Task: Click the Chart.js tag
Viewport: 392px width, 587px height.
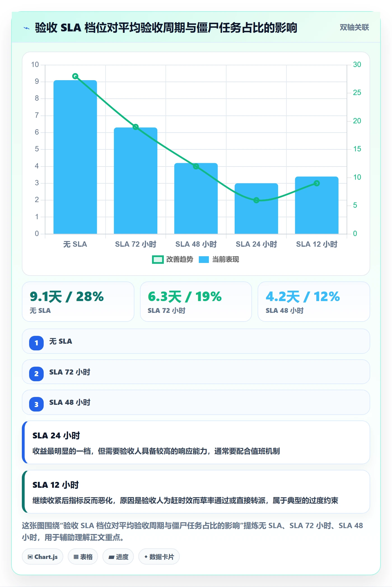Action: tap(43, 557)
